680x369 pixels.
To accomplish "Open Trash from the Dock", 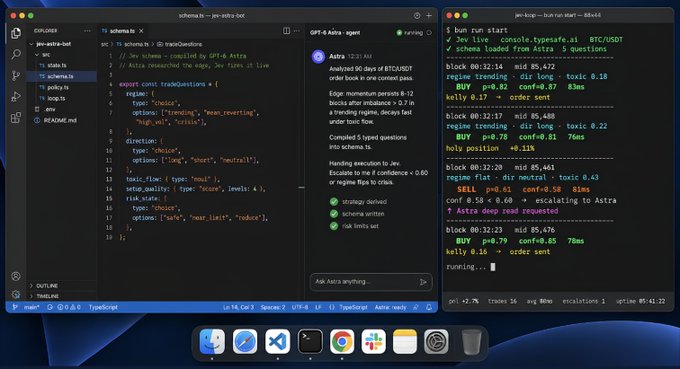I will click(x=471, y=341).
